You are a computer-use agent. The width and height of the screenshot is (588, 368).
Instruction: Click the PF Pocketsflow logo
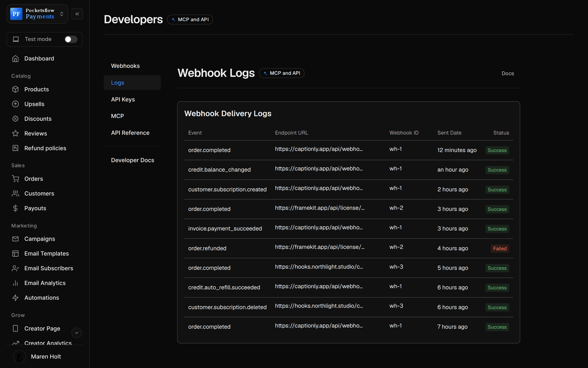coord(16,14)
